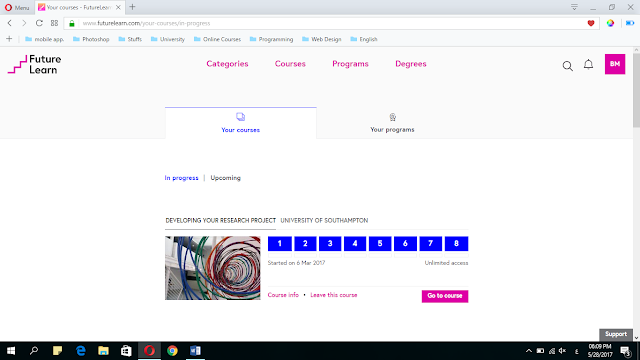Open Windows taskbar search
Screen dimensions: 640x360
point(34,351)
